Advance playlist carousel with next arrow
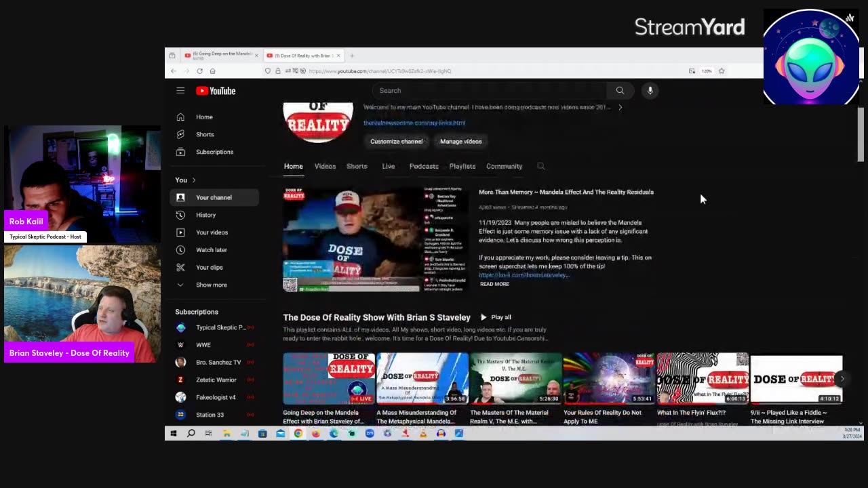The height and width of the screenshot is (488, 868). [x=842, y=379]
